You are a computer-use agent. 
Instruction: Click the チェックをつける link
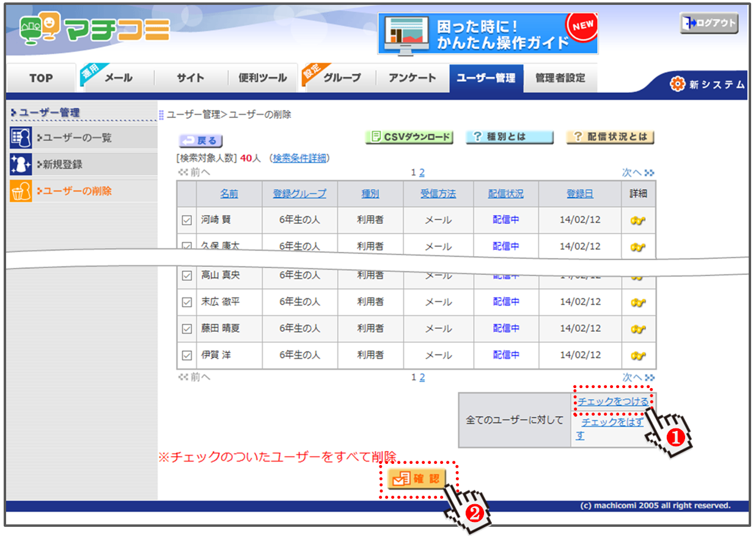[x=613, y=402]
